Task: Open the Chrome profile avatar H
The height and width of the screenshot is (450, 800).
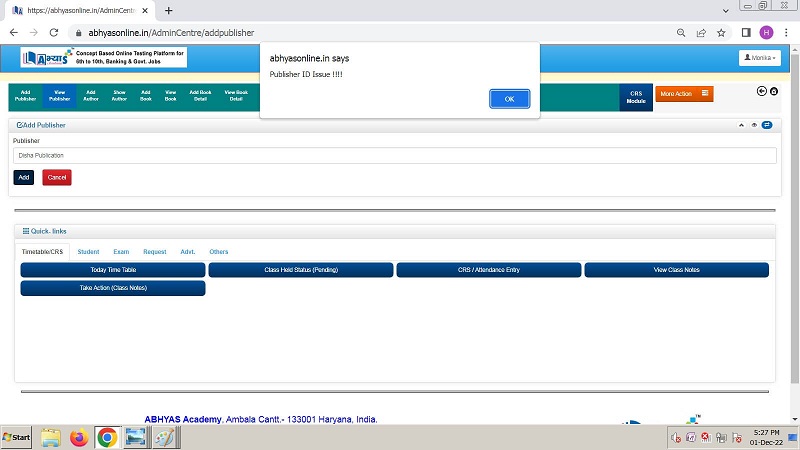Action: click(766, 32)
